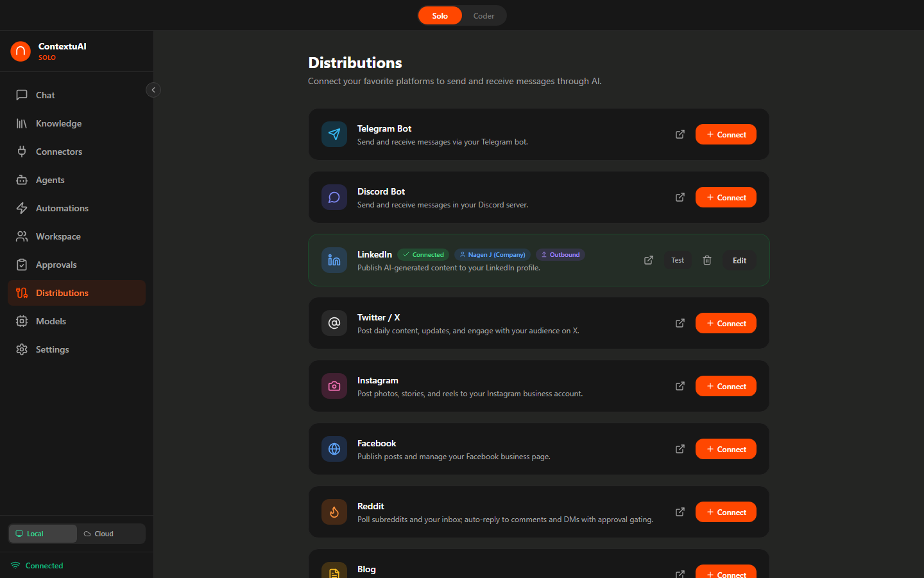Open Automations in sidebar
Image resolution: width=924 pixels, height=578 pixels.
click(x=76, y=208)
